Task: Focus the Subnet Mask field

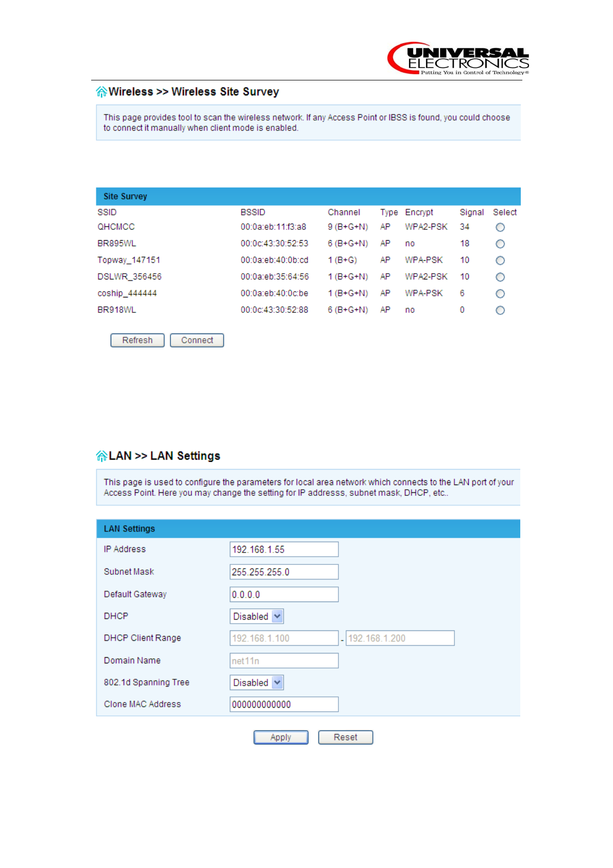Action: (x=284, y=572)
